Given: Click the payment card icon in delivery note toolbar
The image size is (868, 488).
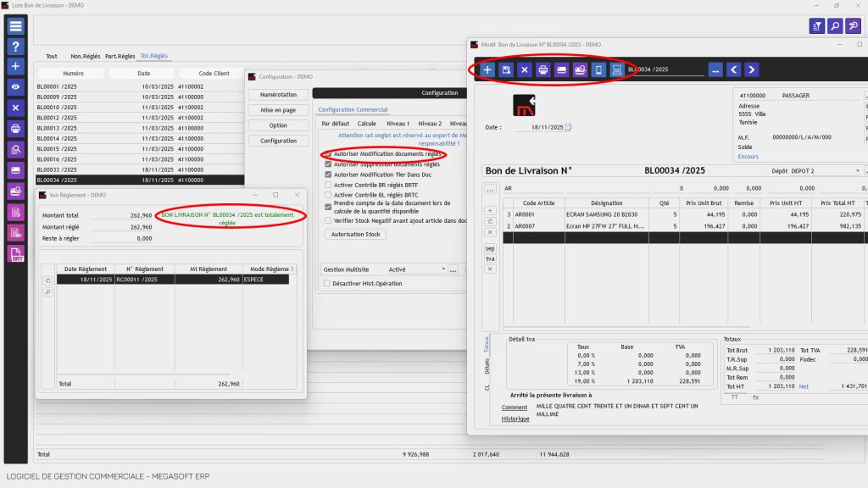Looking at the screenshot, I should [x=561, y=69].
